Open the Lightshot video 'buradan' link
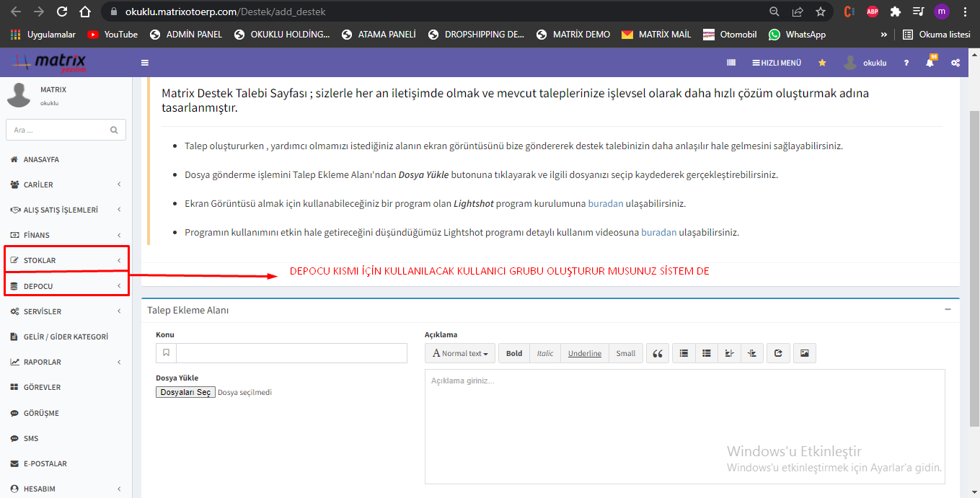The image size is (980, 498). pos(658,232)
